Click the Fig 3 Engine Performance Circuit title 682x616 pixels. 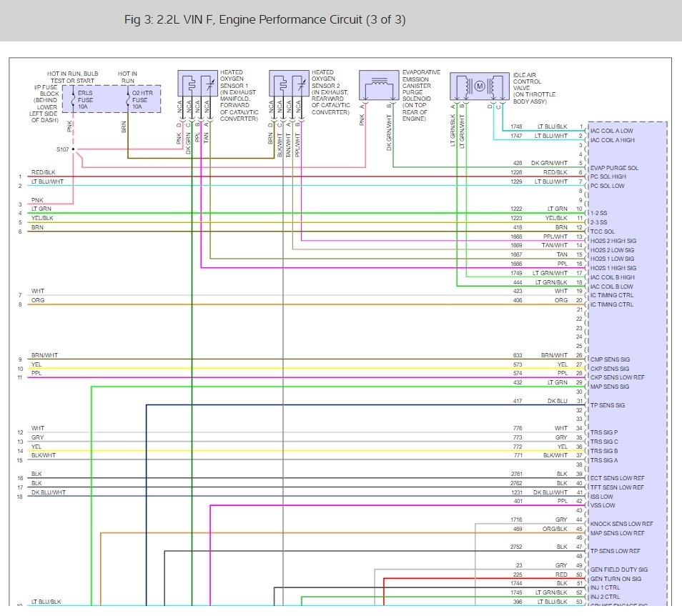tap(265, 20)
